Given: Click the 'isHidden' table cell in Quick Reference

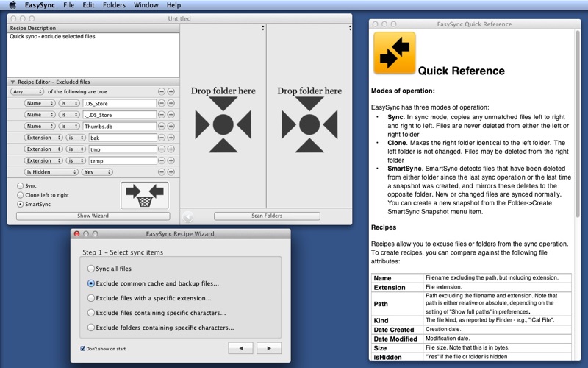Looking at the screenshot, I should tap(397, 357).
